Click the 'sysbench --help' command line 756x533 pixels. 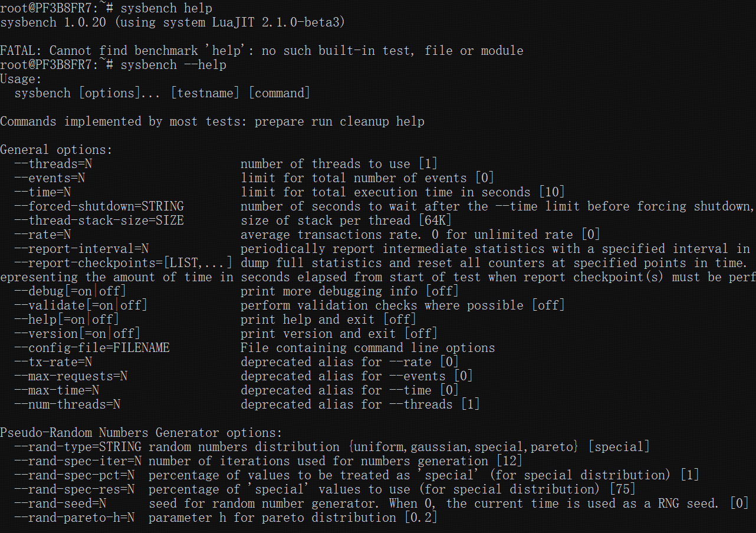pyautogui.click(x=173, y=65)
